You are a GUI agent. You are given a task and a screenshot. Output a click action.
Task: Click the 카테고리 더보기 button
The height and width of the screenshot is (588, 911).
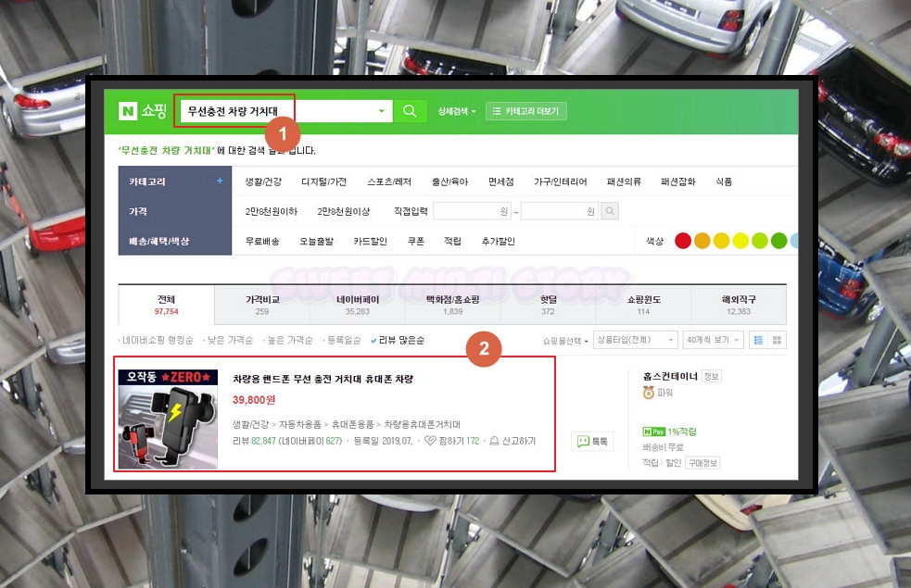(x=525, y=111)
